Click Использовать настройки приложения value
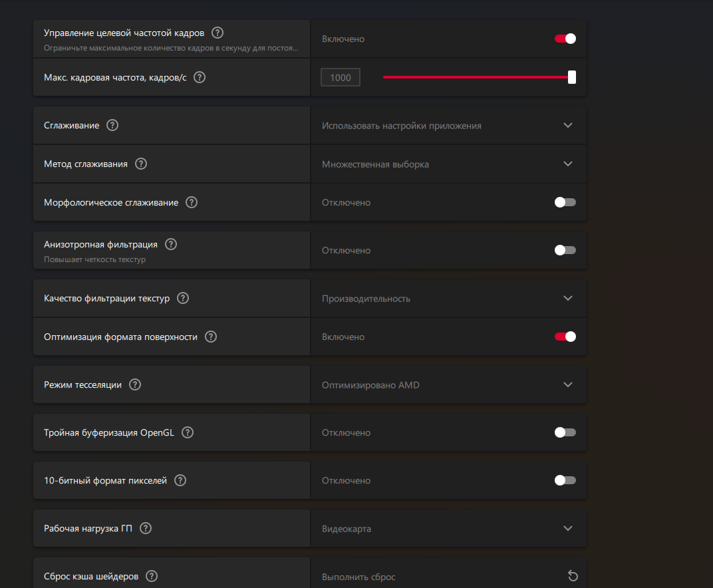Screen dimensions: 713x588 402,126
